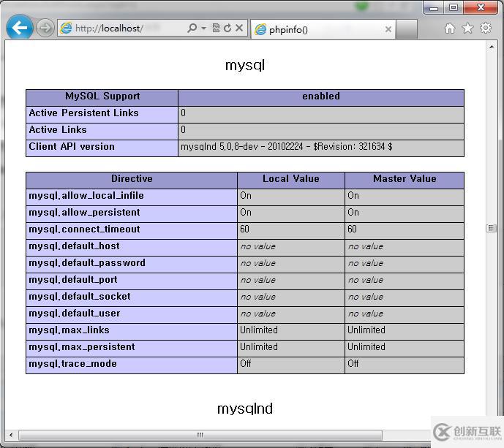Viewport: 504px width, 448px height.
Task: Click the vertical scrollbar up arrow
Action: [492, 47]
